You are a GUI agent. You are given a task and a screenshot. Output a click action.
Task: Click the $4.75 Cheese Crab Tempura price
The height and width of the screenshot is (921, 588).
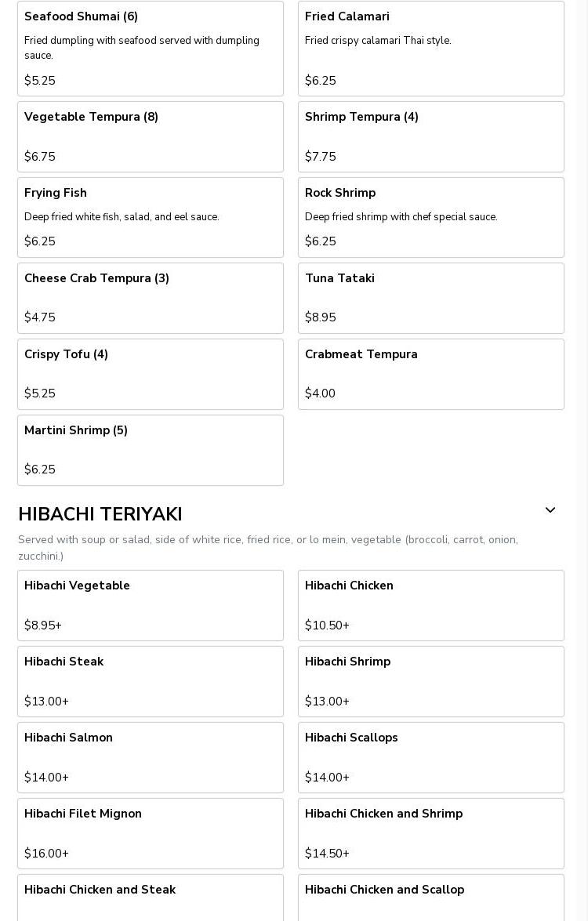point(40,317)
